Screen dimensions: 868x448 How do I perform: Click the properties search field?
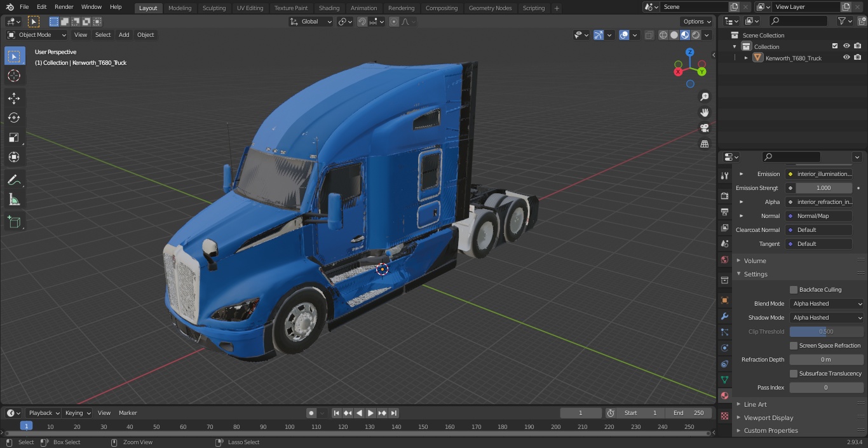(x=791, y=157)
